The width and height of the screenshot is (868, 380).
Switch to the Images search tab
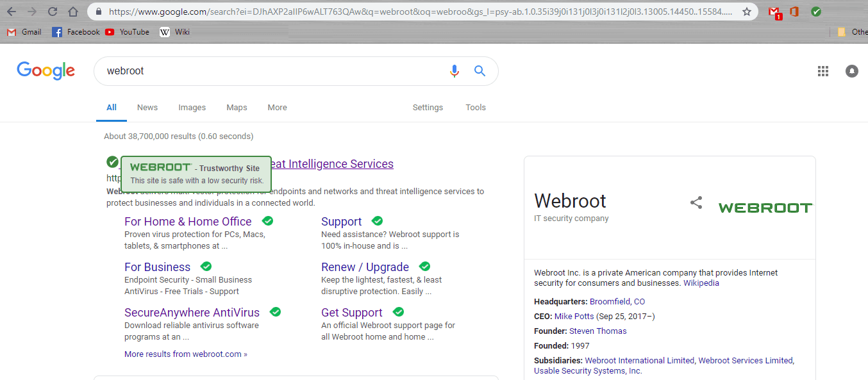(192, 107)
